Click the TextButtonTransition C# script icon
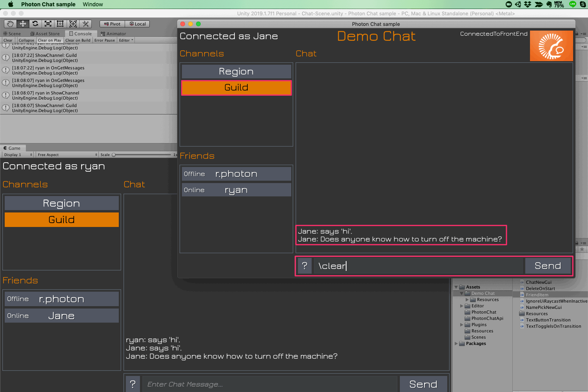The width and height of the screenshot is (588, 392). [x=522, y=320]
